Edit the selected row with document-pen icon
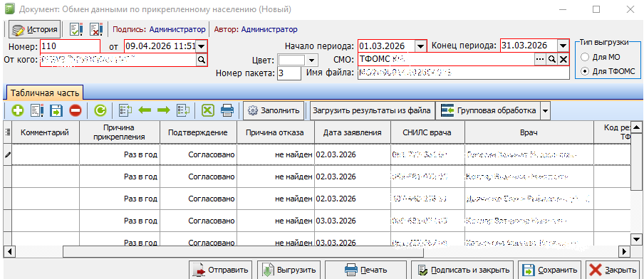Image resolution: width=644 pixels, height=279 pixels. coord(37,110)
